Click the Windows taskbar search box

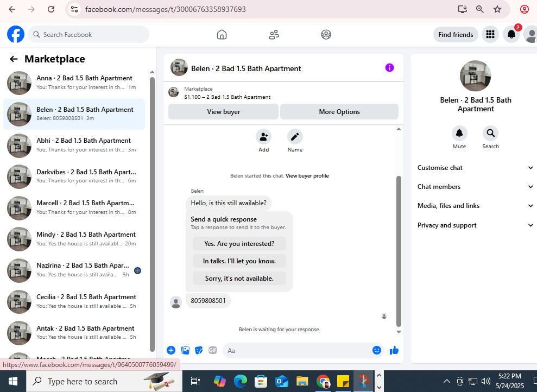[x=104, y=381]
